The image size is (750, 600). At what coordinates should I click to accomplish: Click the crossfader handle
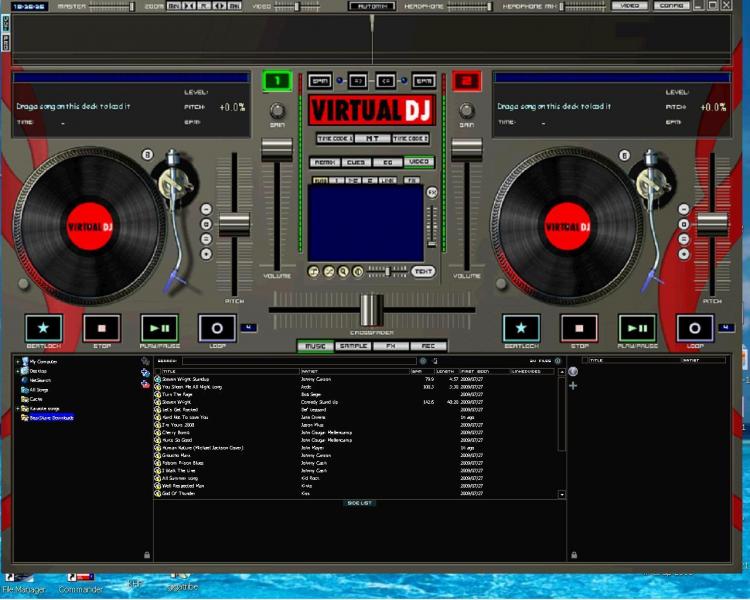(x=372, y=310)
